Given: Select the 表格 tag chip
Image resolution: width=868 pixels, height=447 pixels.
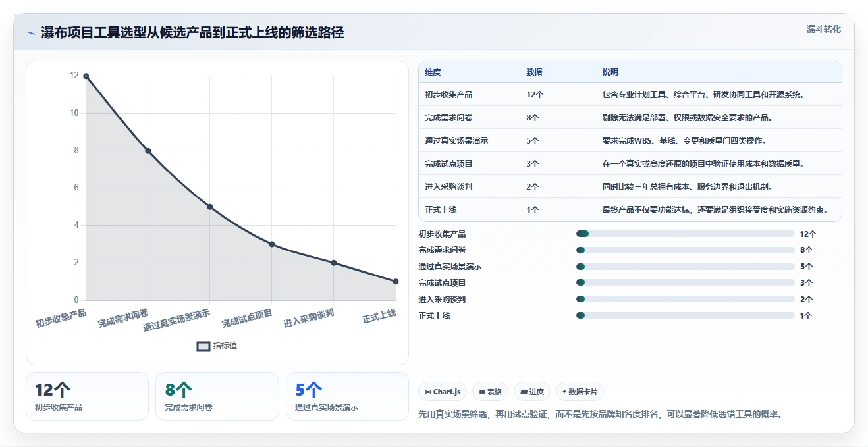Looking at the screenshot, I should coord(490,392).
